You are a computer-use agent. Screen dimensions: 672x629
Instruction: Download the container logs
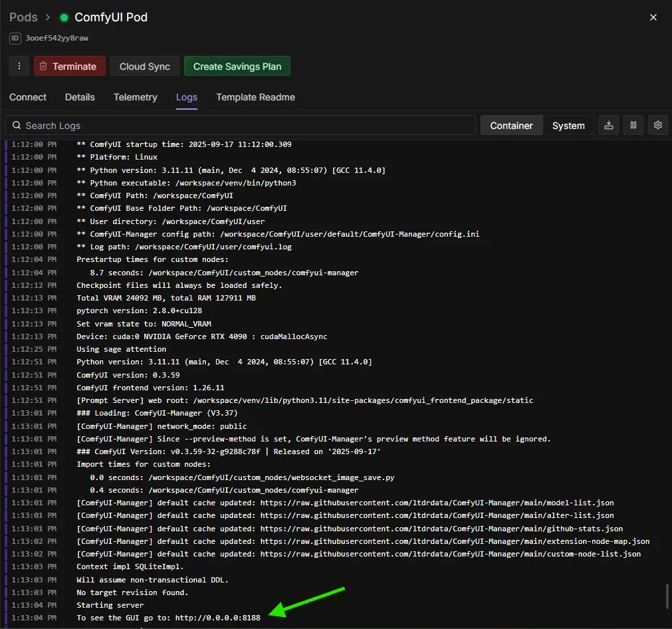tap(609, 125)
